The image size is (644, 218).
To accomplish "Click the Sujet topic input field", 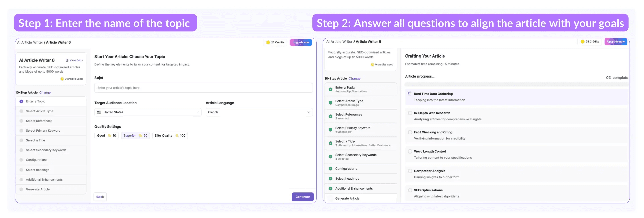I will coord(204,88).
